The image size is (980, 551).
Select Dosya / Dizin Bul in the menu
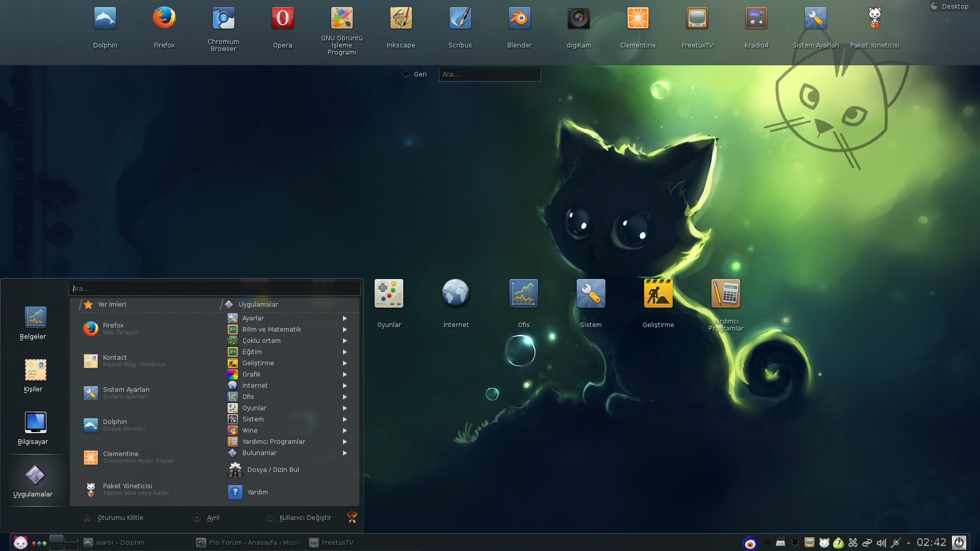click(x=273, y=469)
